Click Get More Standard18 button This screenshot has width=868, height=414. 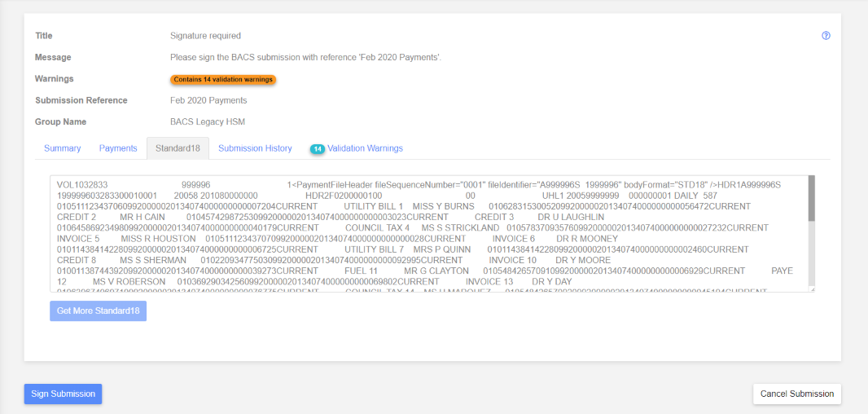point(98,311)
